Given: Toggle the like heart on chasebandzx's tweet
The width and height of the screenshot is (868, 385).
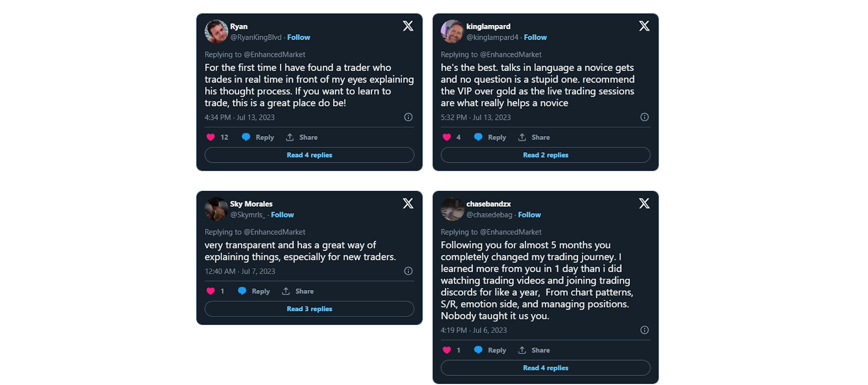Looking at the screenshot, I should click(446, 350).
